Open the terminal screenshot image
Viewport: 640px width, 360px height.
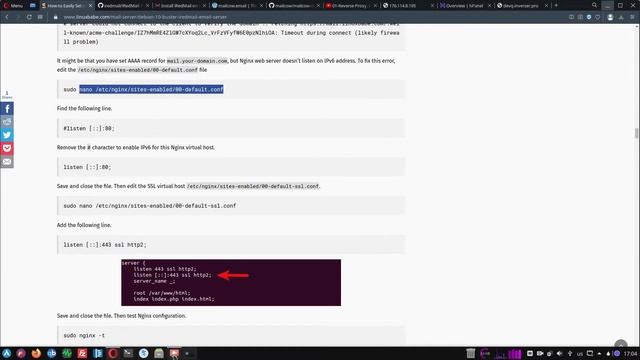[231, 282]
